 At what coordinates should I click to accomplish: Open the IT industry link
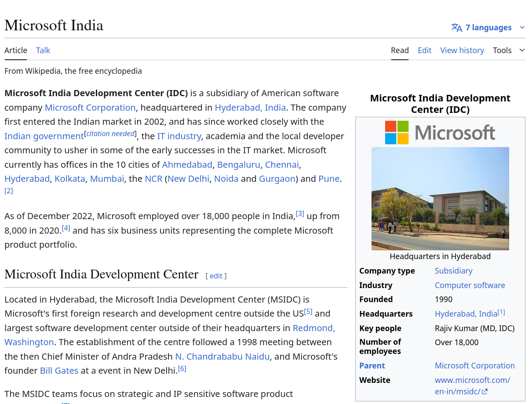click(x=179, y=136)
